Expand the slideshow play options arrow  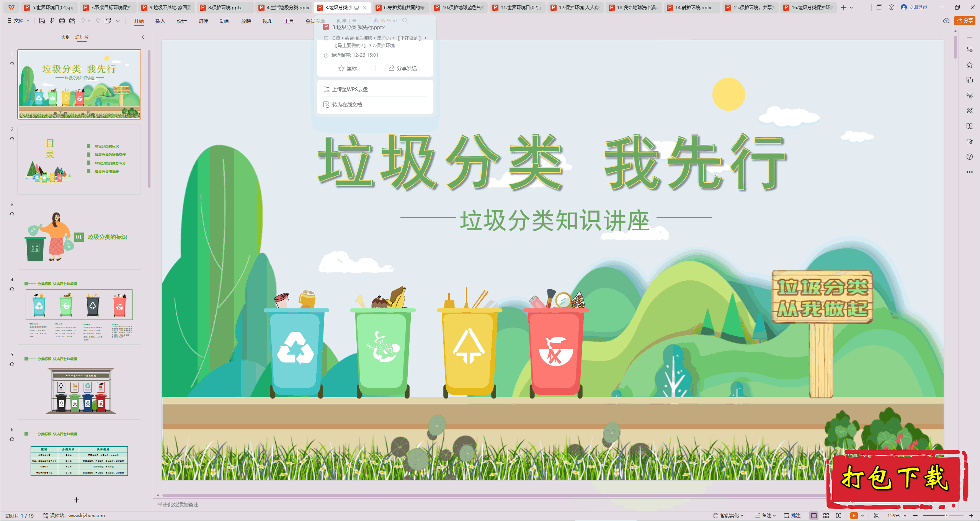[862, 516]
